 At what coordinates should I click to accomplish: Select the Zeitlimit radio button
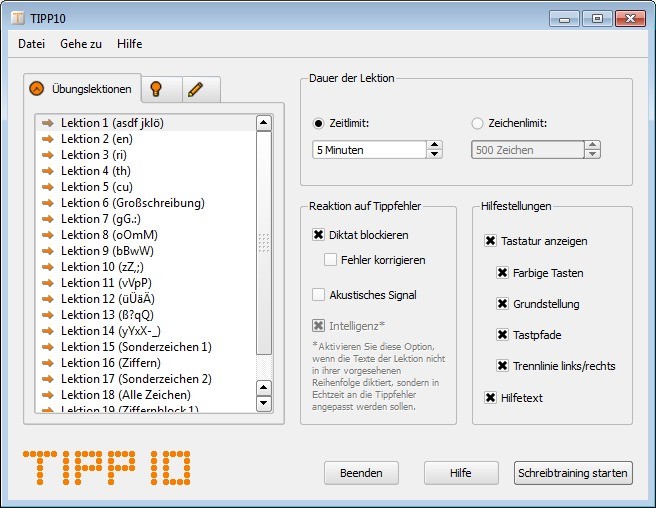318,123
